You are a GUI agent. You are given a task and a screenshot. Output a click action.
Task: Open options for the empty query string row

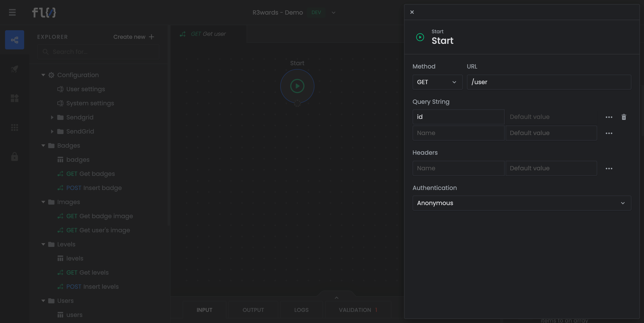609,133
